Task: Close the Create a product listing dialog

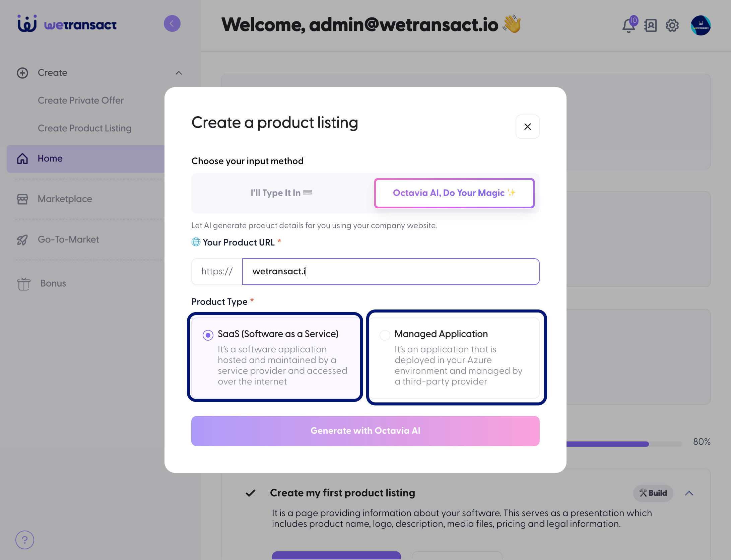Action: click(x=528, y=127)
